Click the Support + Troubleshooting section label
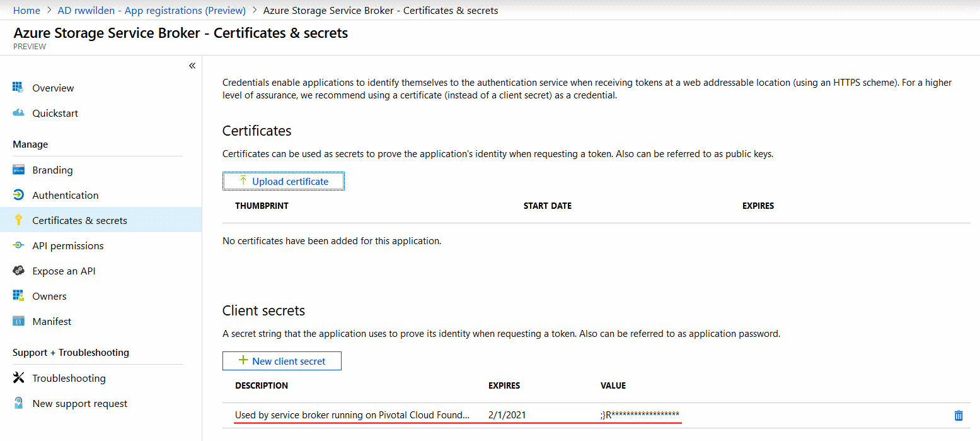 pyautogui.click(x=71, y=353)
